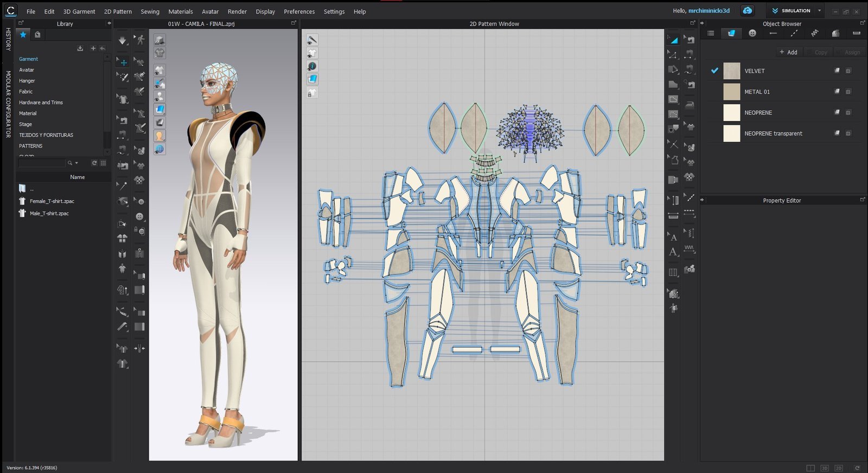Open the Fabric tab in Object Browser
868x473 pixels.
(x=731, y=33)
